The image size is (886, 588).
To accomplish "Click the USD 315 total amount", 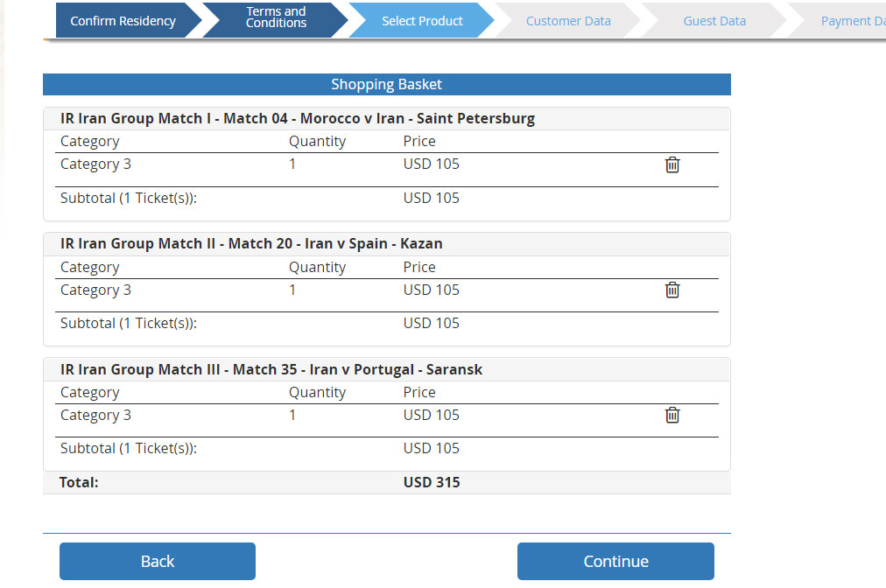I will point(432,482).
